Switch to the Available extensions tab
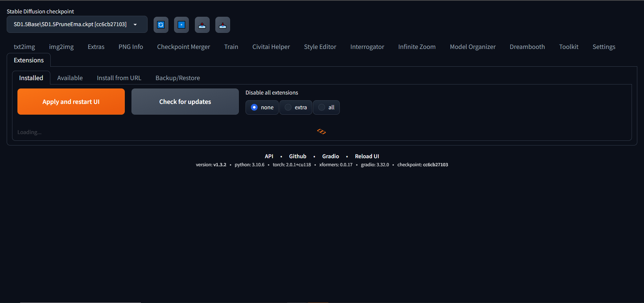This screenshot has width=644, height=303. click(70, 78)
